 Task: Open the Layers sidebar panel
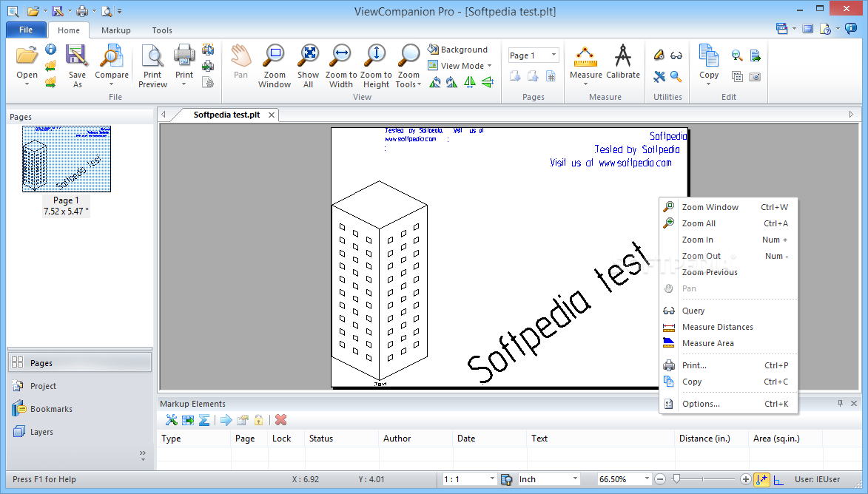80,432
